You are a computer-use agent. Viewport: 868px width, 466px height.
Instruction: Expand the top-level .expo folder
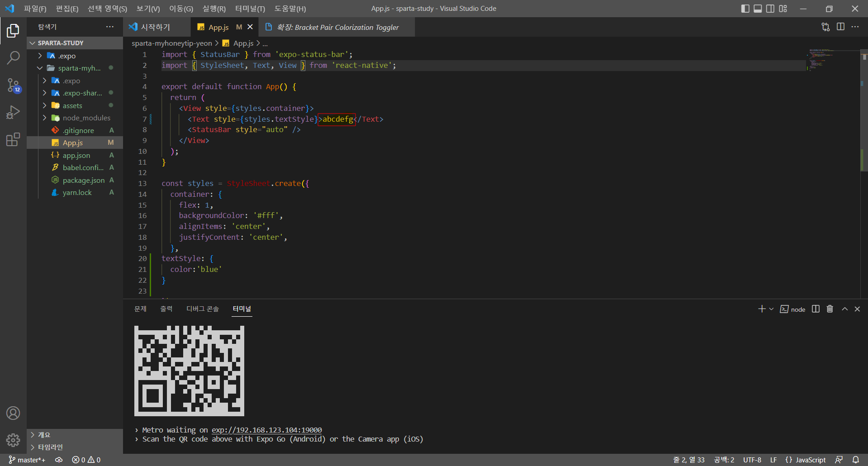[75, 56]
